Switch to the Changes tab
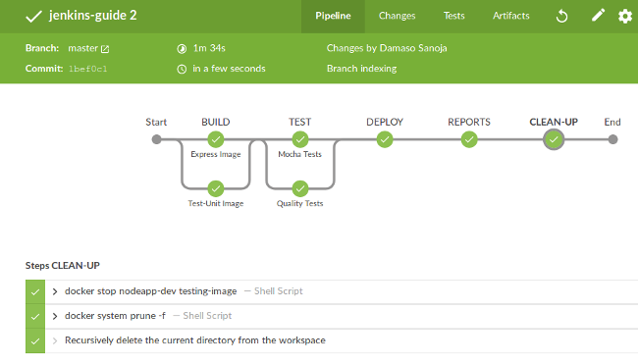 [398, 16]
